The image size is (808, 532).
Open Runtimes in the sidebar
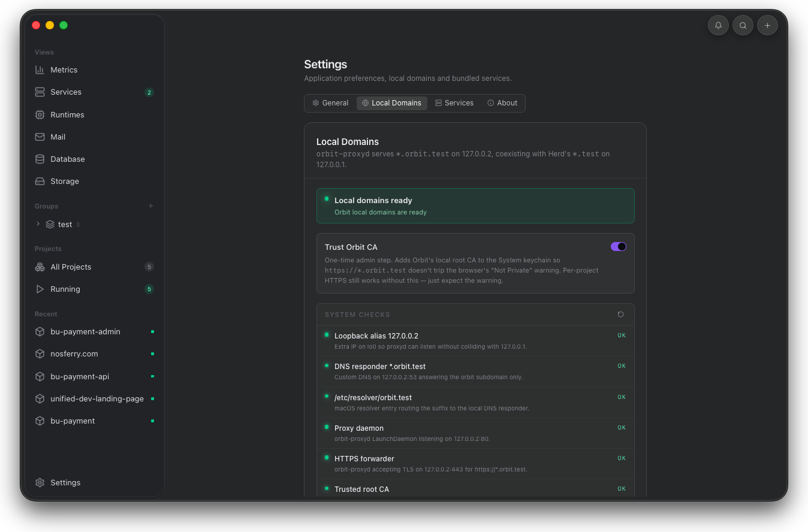point(94,114)
